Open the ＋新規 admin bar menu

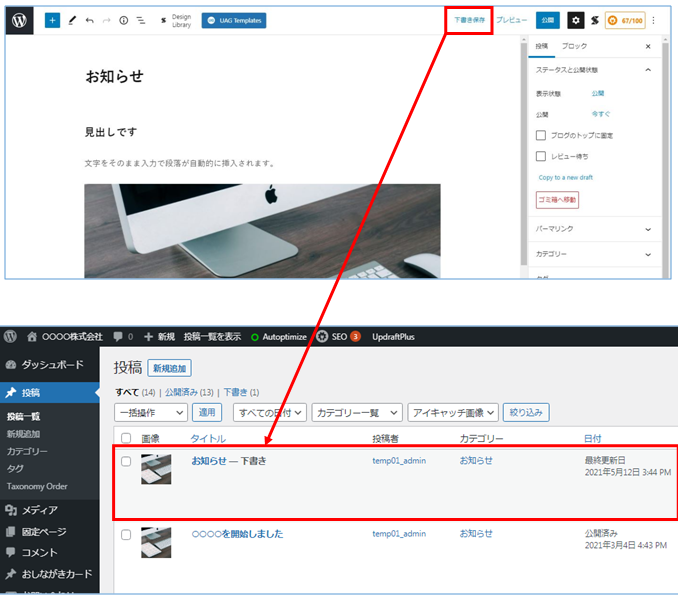pos(159,337)
